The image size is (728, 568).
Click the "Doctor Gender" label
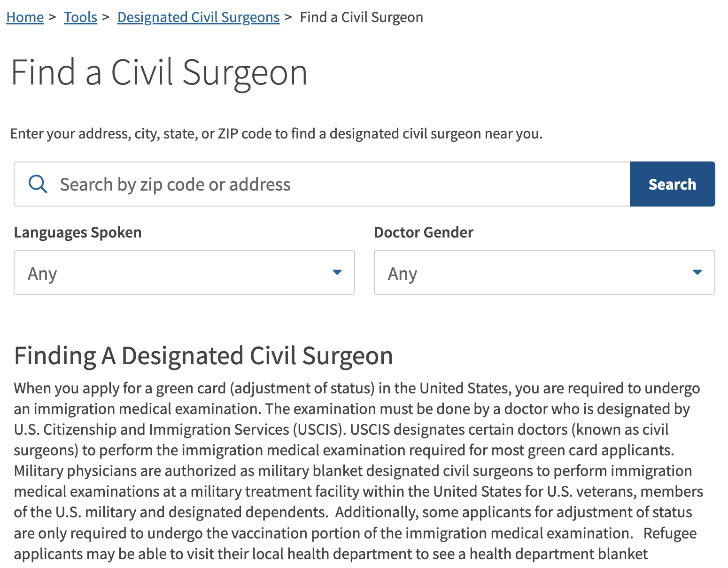[424, 232]
